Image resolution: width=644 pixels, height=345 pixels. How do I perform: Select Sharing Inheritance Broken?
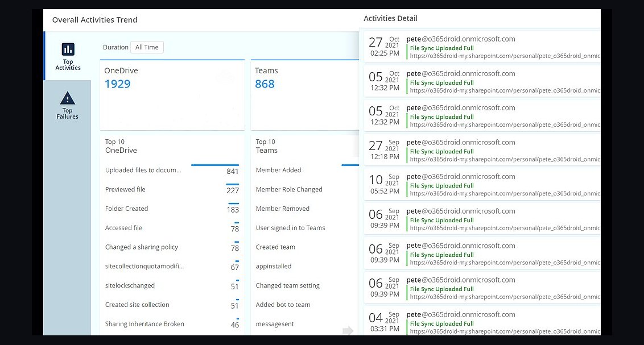tap(172, 324)
